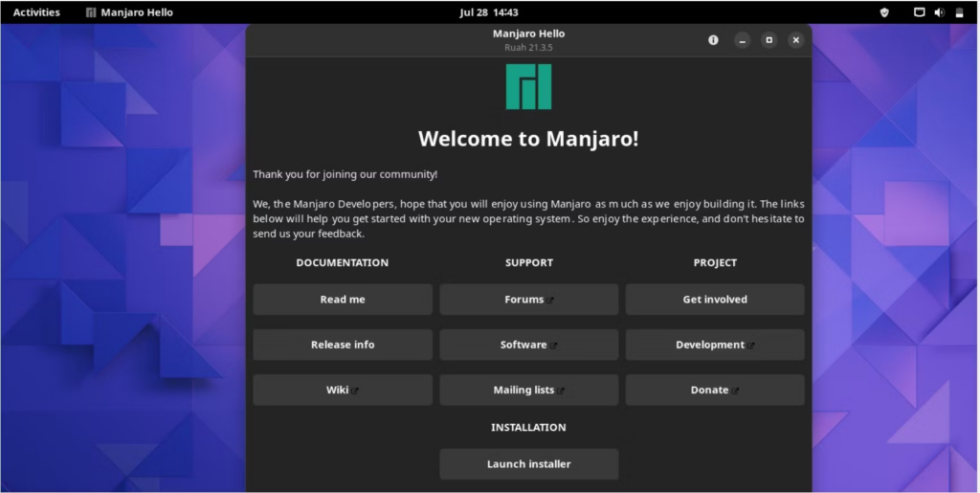Click the battery icon in the top bar
This screenshot has height=493, width=980.
[959, 12]
